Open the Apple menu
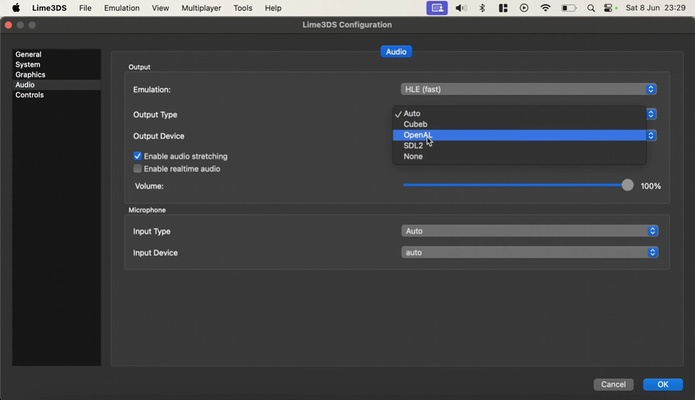 click(x=16, y=8)
